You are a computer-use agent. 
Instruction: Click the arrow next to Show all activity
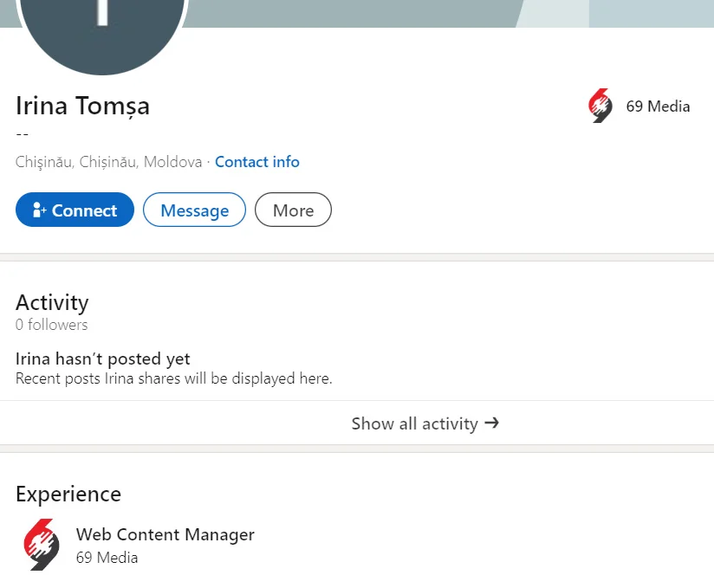(492, 423)
